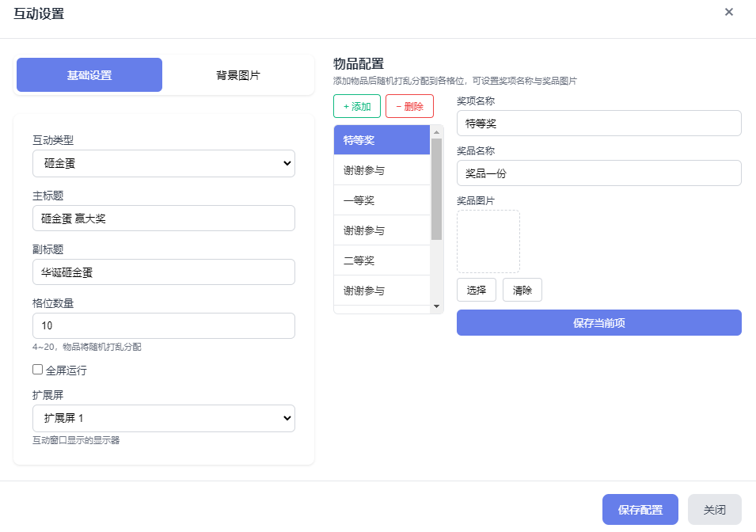The height and width of the screenshot is (532, 756).
Task: Open the 扩展屏 dropdown showing 扩展屏 1
Action: pyautogui.click(x=163, y=418)
